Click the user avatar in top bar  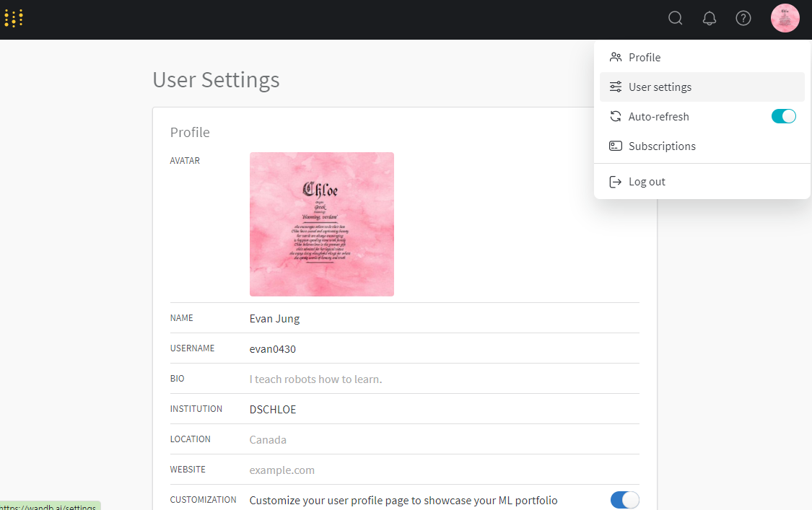coord(785,18)
